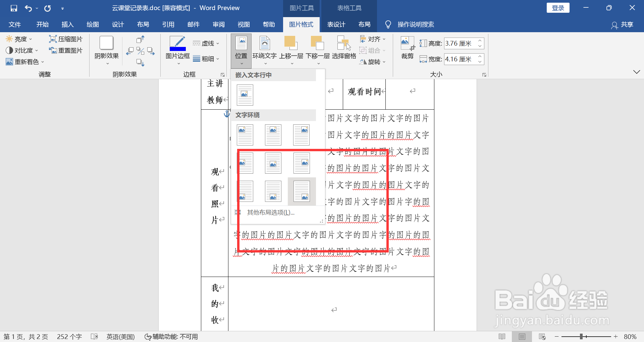Viewport: 644px width, 342px height.
Task: Click the 高度 value field showing 3.76 厘米
Action: click(x=461, y=43)
